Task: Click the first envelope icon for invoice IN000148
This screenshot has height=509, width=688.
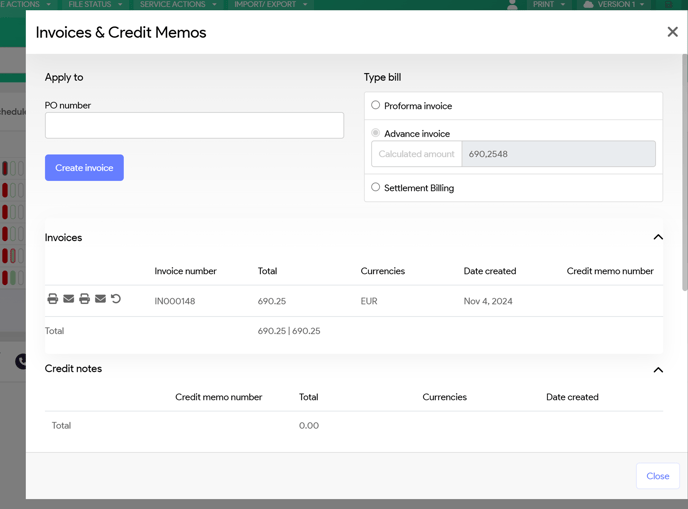Action: [x=69, y=299]
